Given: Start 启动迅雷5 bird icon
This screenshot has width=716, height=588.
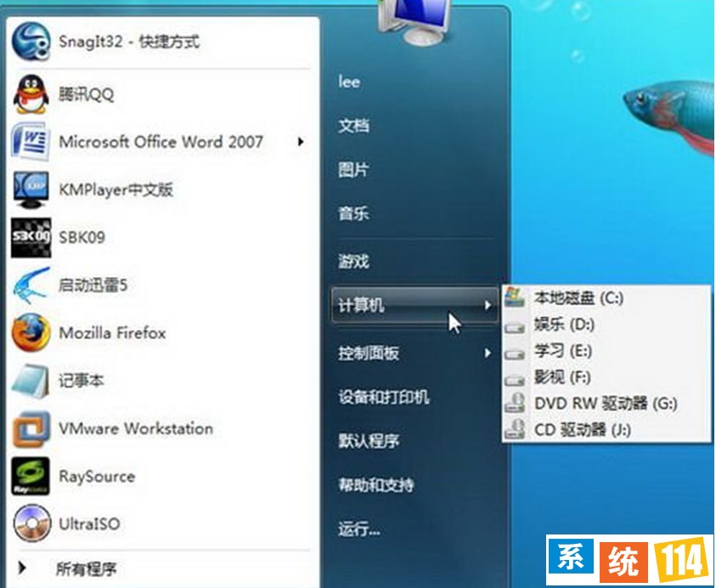Looking at the screenshot, I should tap(31, 286).
